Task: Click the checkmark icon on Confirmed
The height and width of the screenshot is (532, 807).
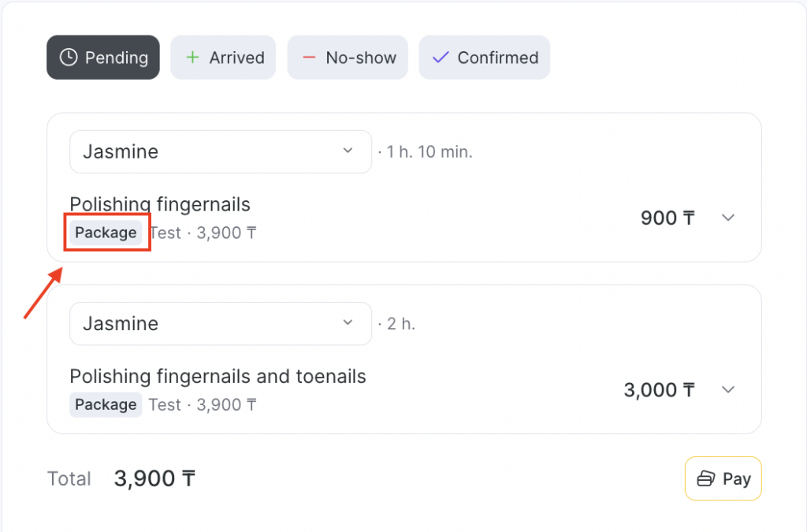Action: tap(441, 58)
